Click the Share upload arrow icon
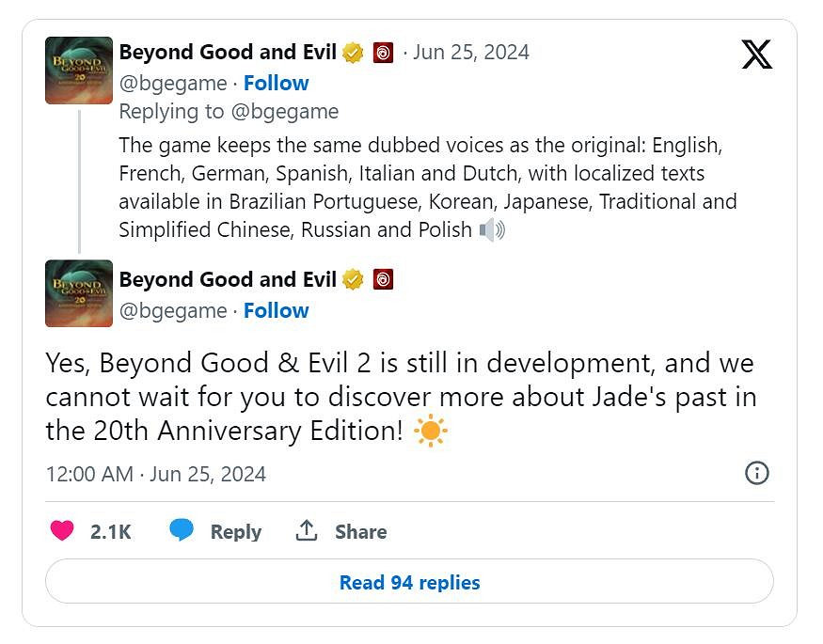823x644 pixels. (307, 531)
